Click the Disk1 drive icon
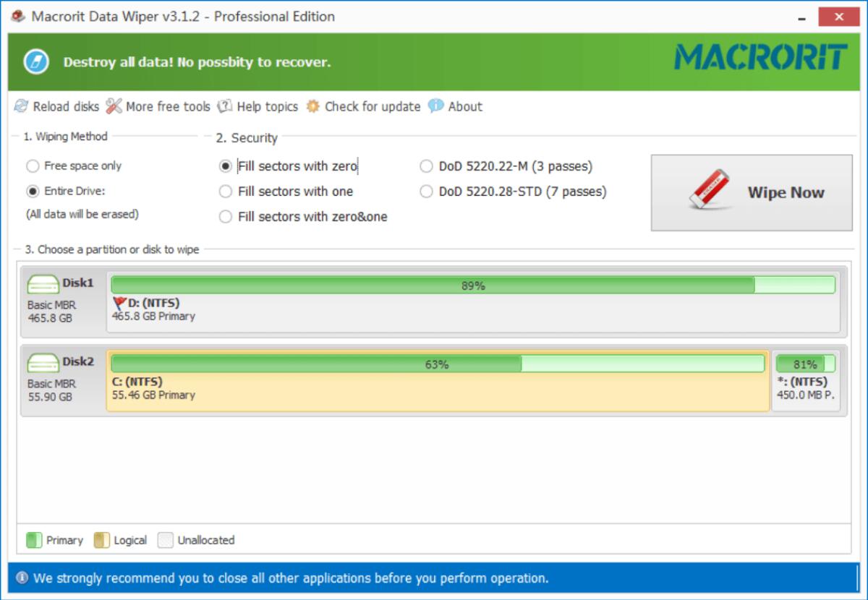The width and height of the screenshot is (868, 600). tap(43, 284)
